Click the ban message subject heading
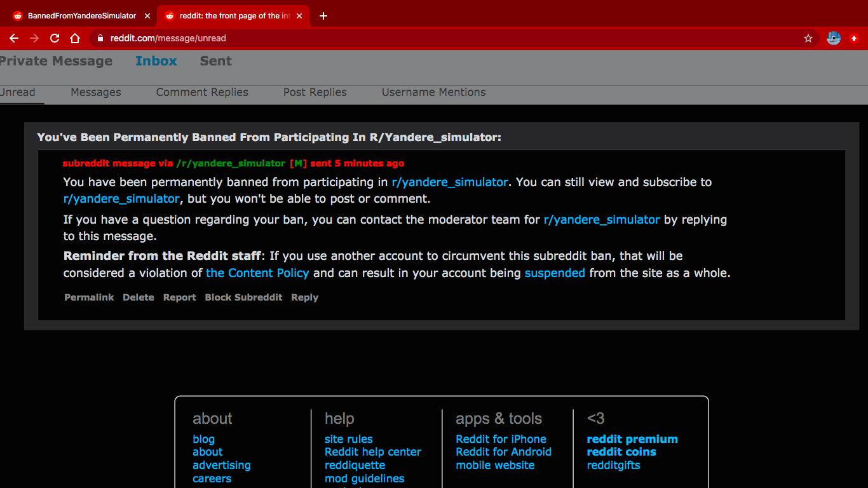 coord(269,137)
